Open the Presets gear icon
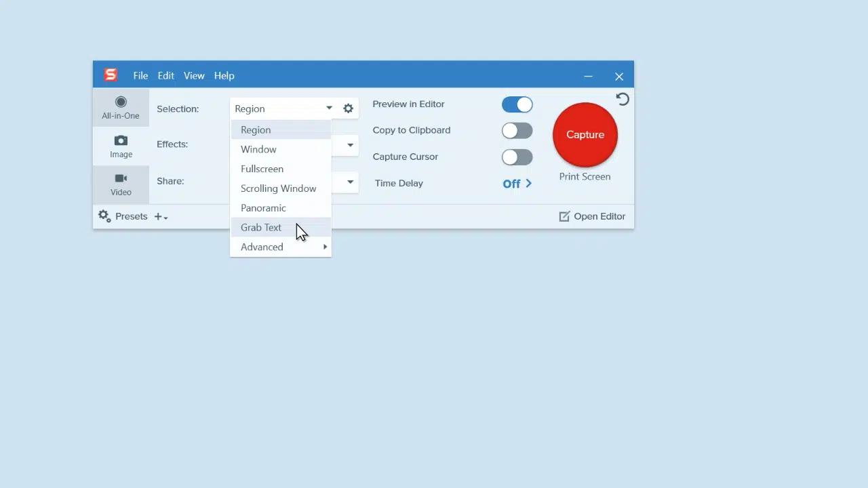The width and height of the screenshot is (868, 488). click(104, 216)
